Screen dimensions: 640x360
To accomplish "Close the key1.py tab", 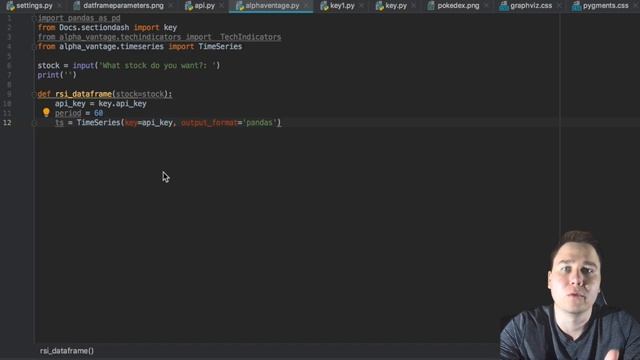I will (361, 6).
